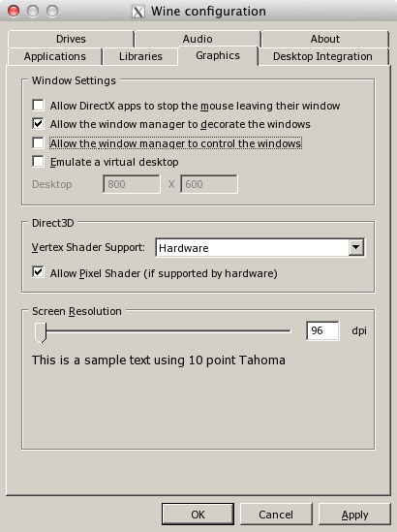Click the X11 icon in title bar
This screenshot has width=397, height=532.
coord(138,12)
